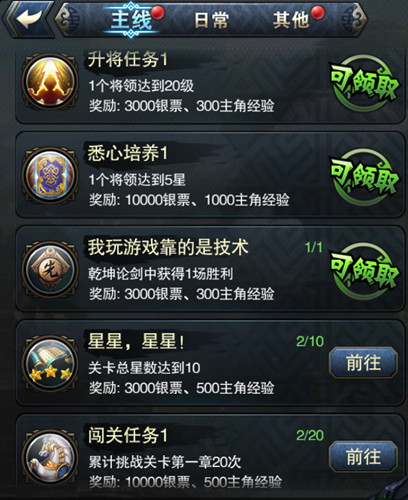
Task: Tap the red notification dot on 主线
Action: [x=157, y=13]
